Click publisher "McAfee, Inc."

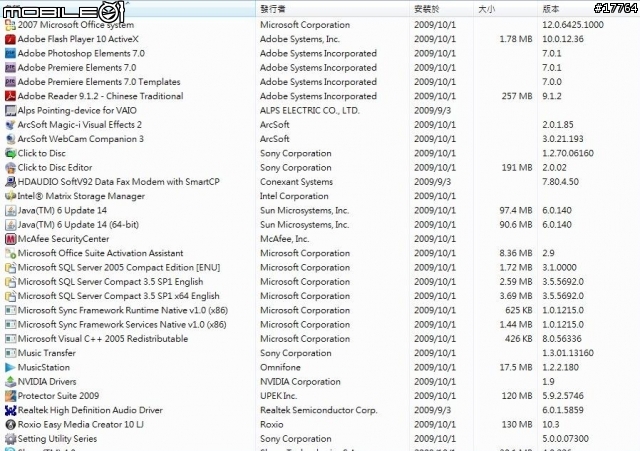pyautogui.click(x=284, y=239)
